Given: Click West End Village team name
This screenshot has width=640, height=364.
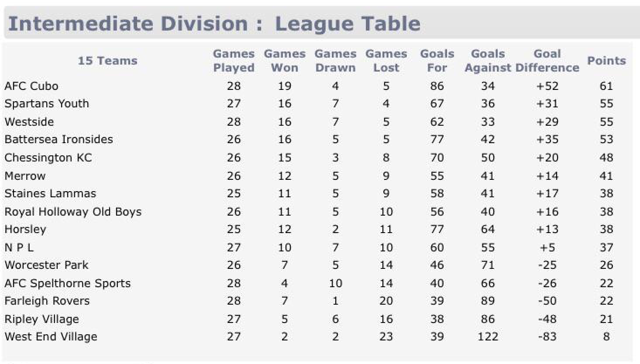Looking at the screenshot, I should tap(51, 337).
